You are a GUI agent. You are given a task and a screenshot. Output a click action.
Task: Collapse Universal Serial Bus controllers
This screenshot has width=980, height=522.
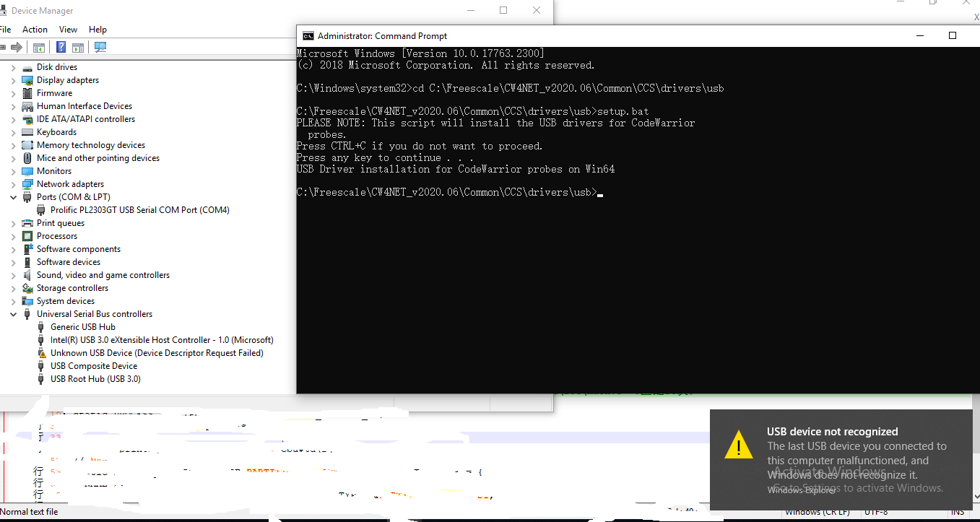[x=12, y=313]
